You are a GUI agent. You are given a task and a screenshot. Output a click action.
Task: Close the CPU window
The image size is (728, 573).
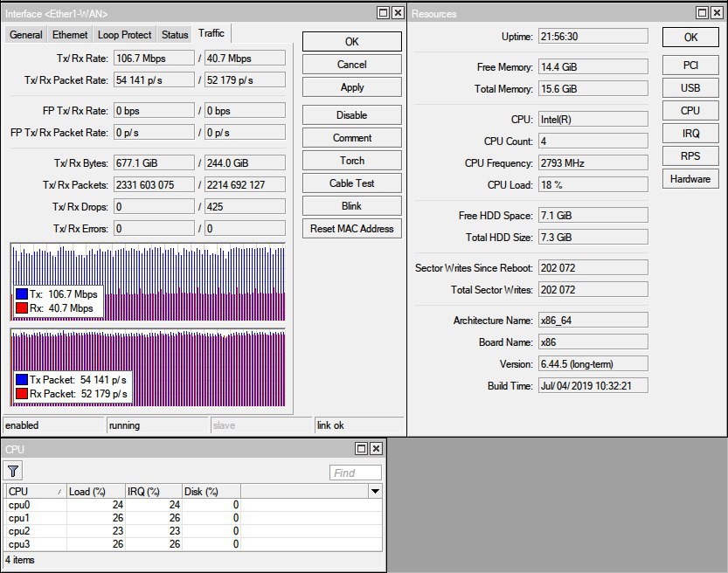[376, 449]
